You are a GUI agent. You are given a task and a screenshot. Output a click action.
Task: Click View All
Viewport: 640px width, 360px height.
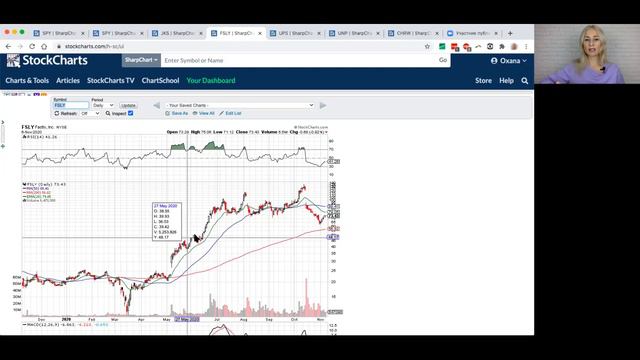point(204,113)
